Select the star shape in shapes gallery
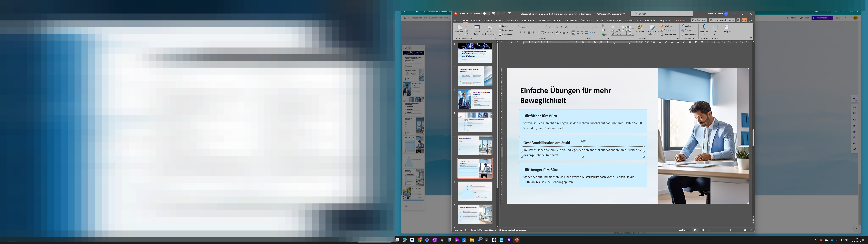Viewport: 868px width, 244px height. (x=630, y=34)
